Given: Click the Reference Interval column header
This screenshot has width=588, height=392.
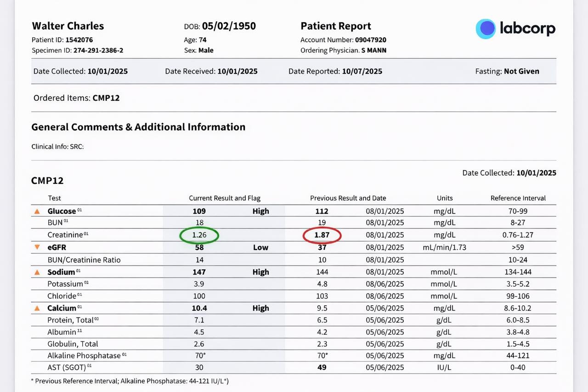Looking at the screenshot, I should click(518, 198).
